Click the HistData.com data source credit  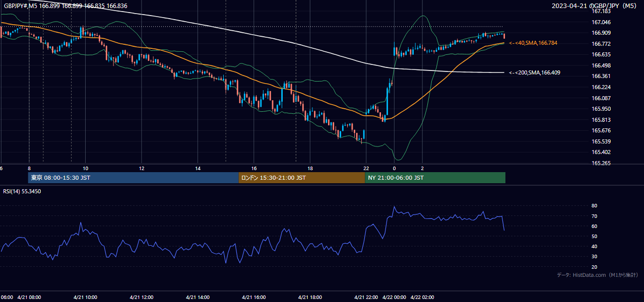tap(598, 275)
